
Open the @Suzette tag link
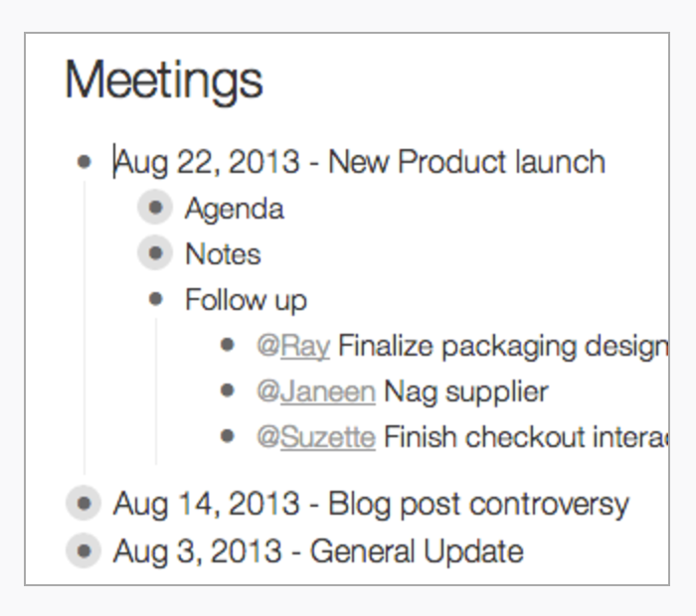tap(316, 437)
